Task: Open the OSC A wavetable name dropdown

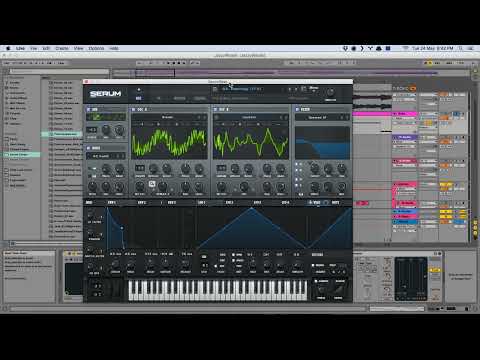Action: click(167, 117)
